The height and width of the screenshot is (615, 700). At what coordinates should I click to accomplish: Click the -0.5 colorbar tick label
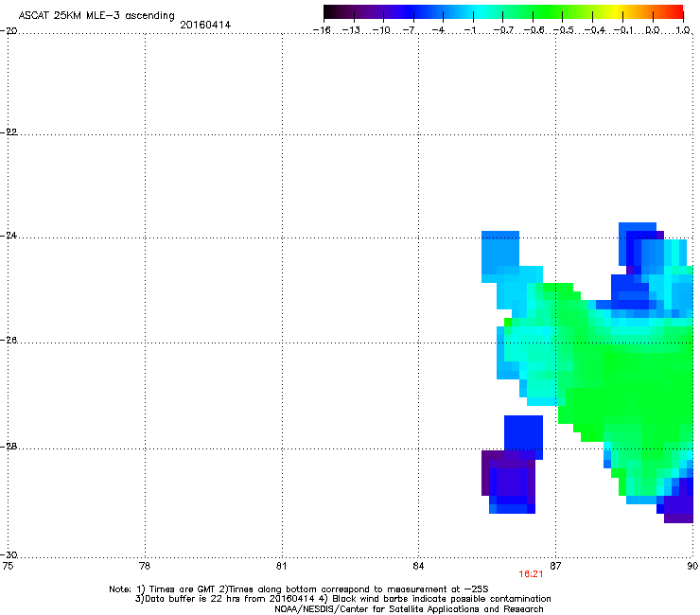[x=563, y=30]
